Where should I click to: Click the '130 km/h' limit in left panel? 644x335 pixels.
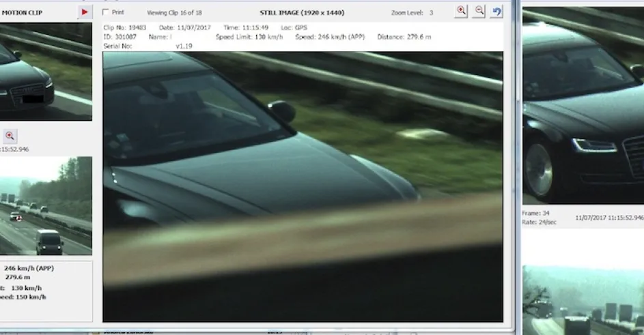point(26,288)
